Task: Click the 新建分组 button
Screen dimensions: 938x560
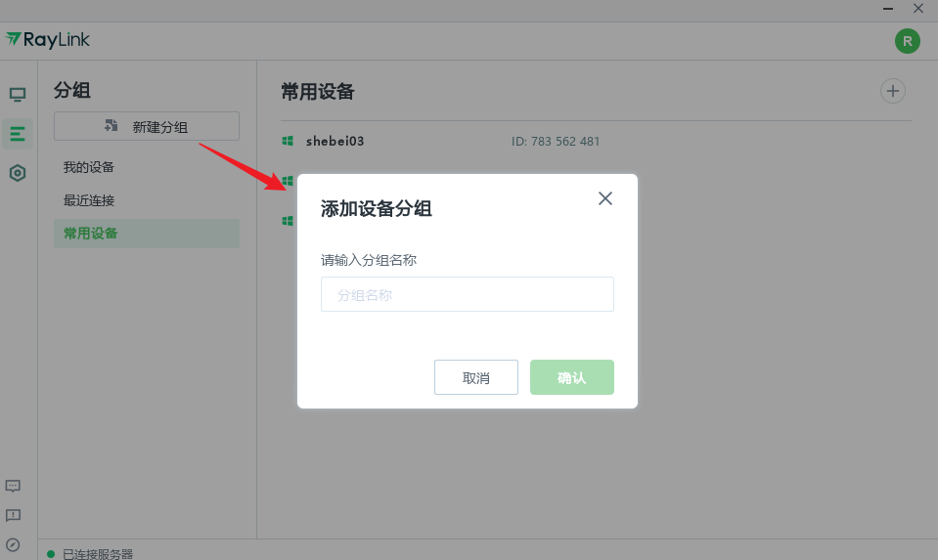Action: click(x=147, y=126)
